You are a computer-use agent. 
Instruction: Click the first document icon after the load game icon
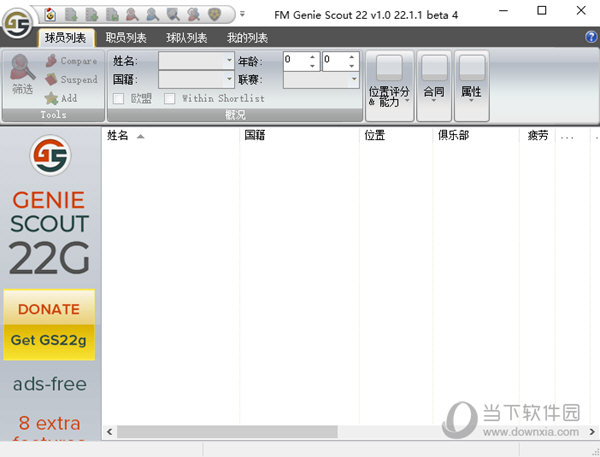click(x=71, y=15)
